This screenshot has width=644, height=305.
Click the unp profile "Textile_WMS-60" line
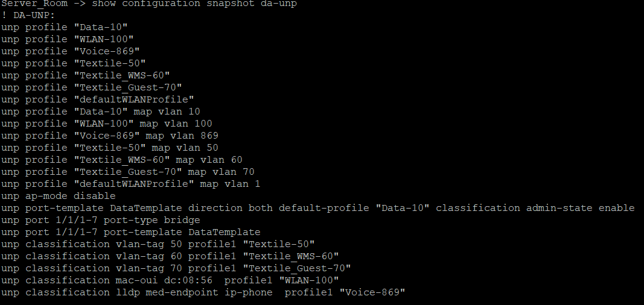(x=86, y=75)
